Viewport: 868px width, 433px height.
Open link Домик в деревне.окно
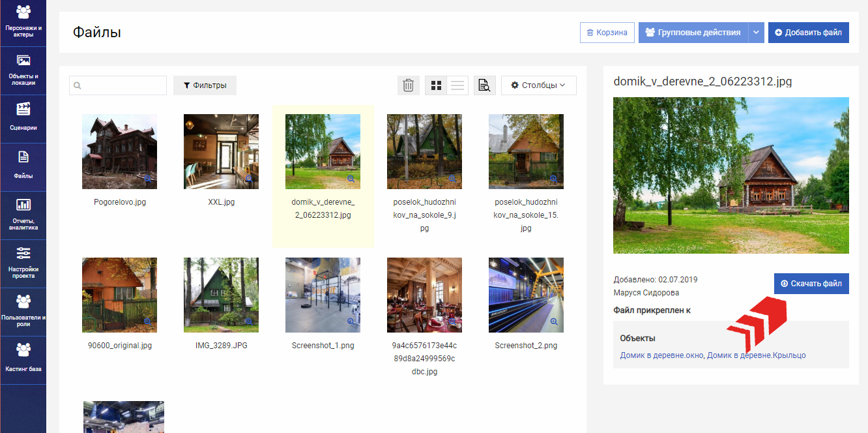(661, 355)
